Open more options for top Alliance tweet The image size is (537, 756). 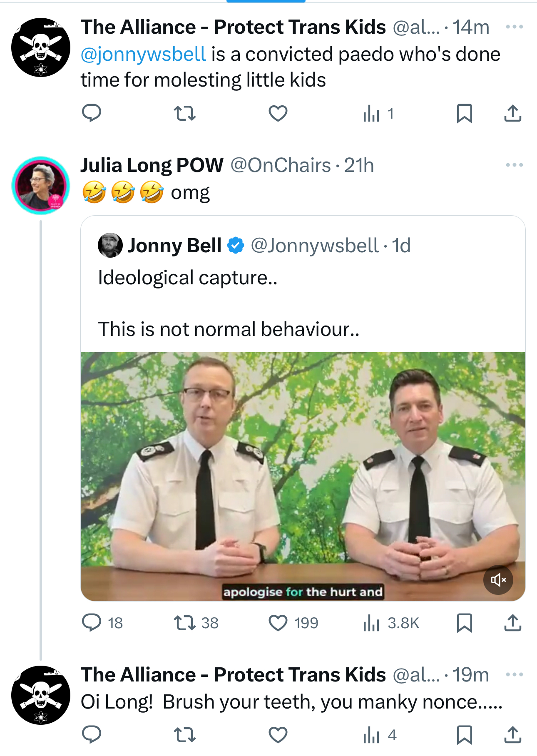514,27
